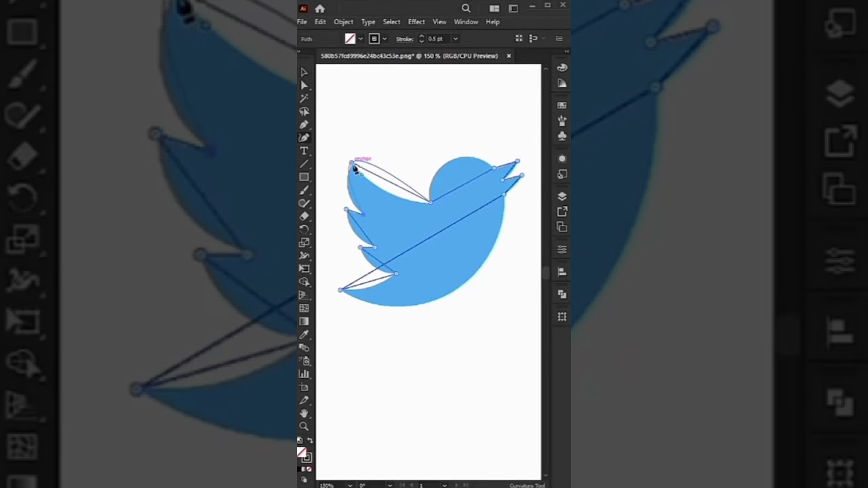Expand the stroke color dropdown arrow
Screen dimensions: 868x488
click(384, 39)
